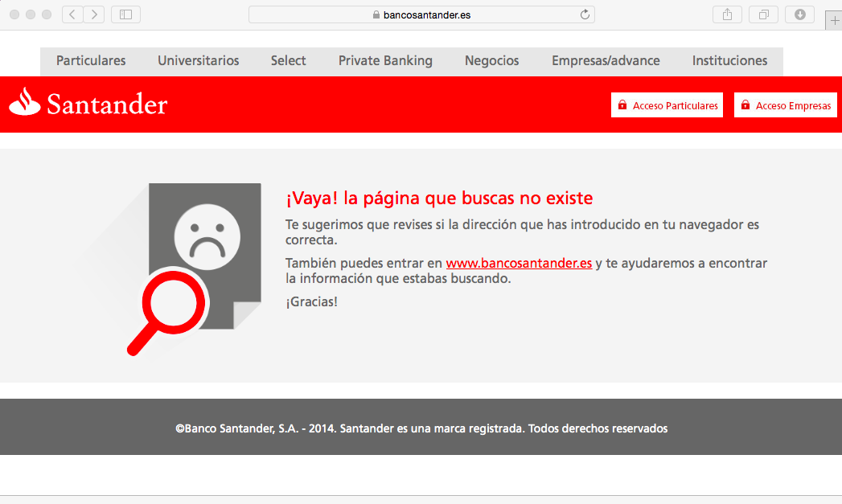
Task: Click the Safari forward arrow button
Action: tap(94, 14)
